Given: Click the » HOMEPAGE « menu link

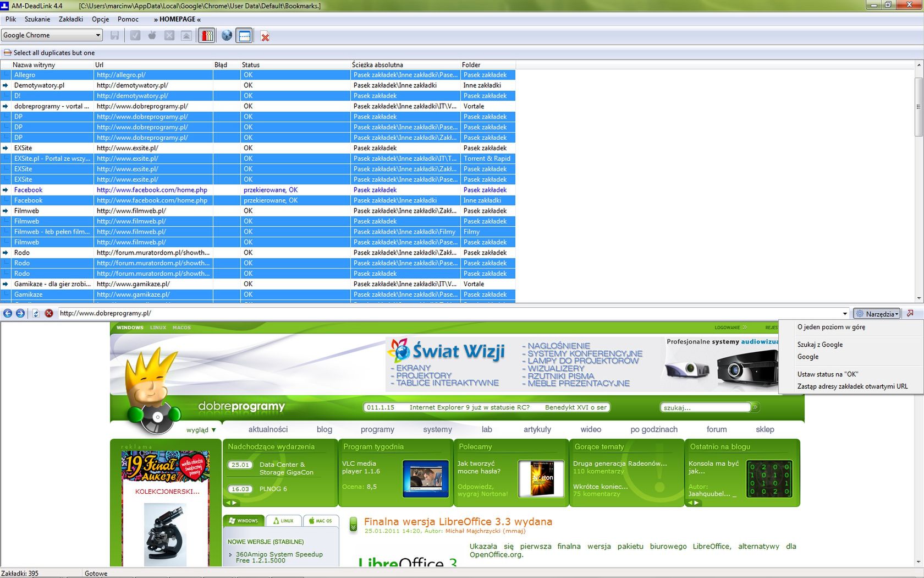Looking at the screenshot, I should [178, 19].
